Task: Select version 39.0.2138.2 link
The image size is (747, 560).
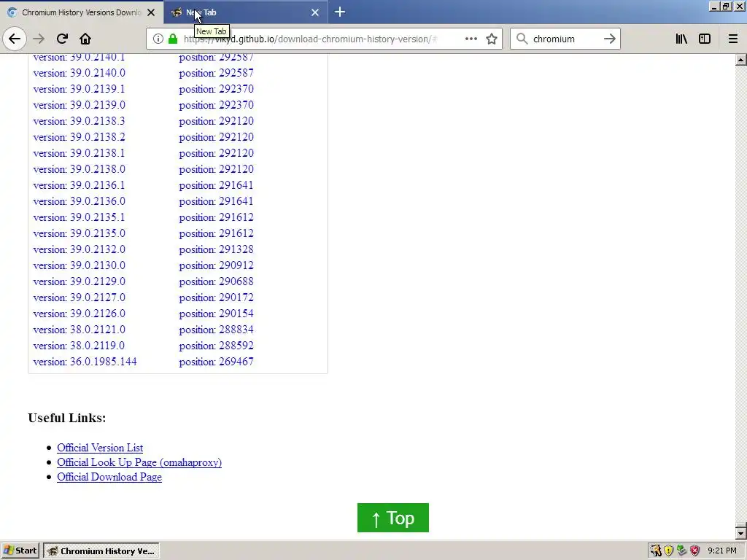Action: (79, 137)
